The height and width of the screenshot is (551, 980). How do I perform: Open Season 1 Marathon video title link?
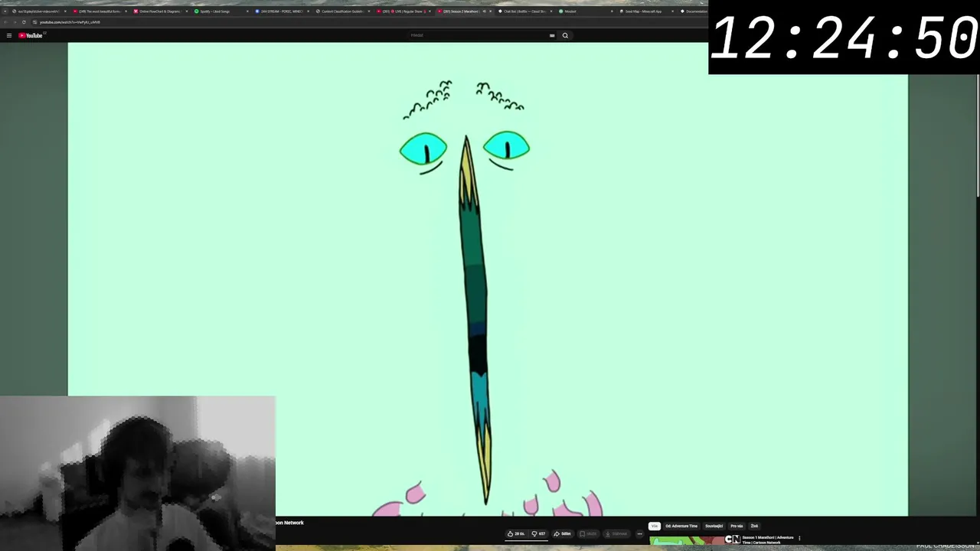(x=768, y=540)
